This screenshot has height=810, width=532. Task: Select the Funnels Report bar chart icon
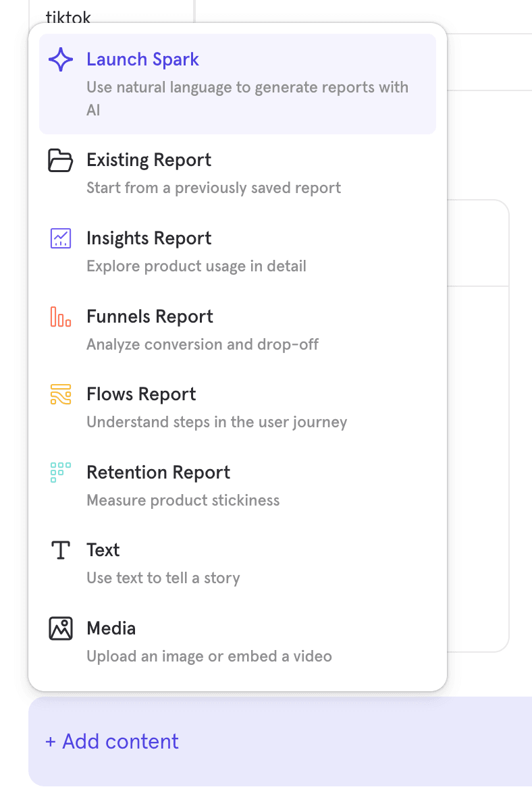(x=60, y=316)
